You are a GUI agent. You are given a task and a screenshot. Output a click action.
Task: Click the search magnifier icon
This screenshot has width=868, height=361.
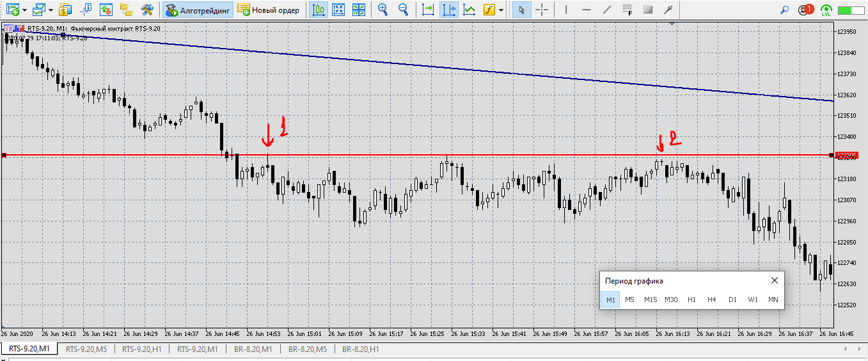pos(785,10)
